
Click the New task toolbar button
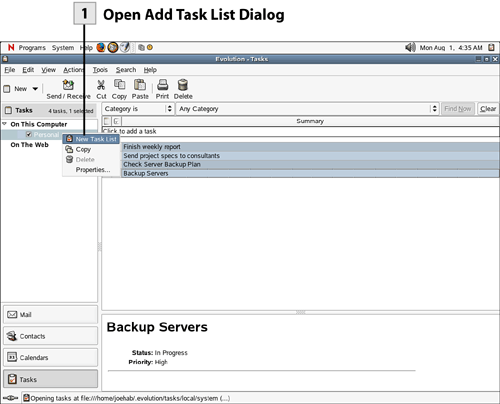coord(15,89)
